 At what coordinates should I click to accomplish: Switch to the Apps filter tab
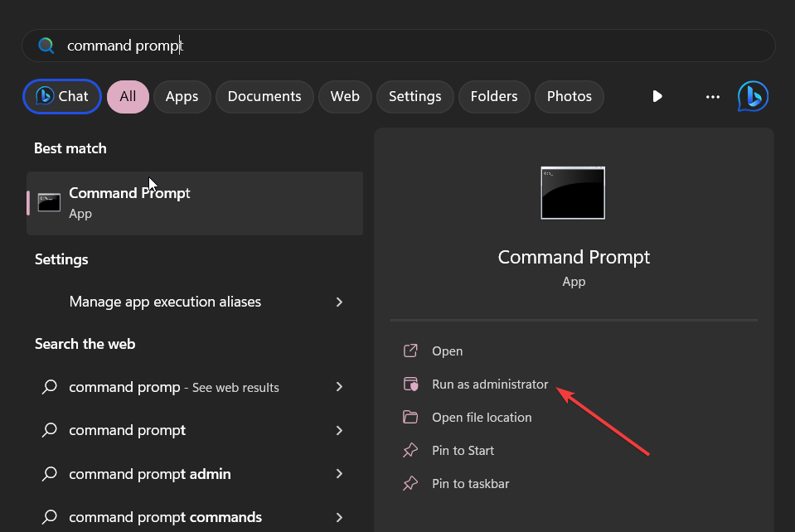[182, 97]
